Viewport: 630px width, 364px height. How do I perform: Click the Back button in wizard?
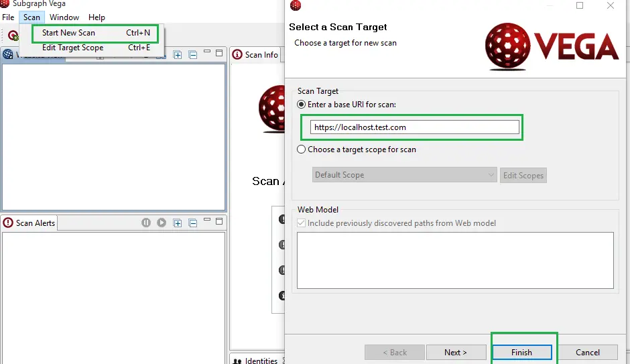(395, 353)
